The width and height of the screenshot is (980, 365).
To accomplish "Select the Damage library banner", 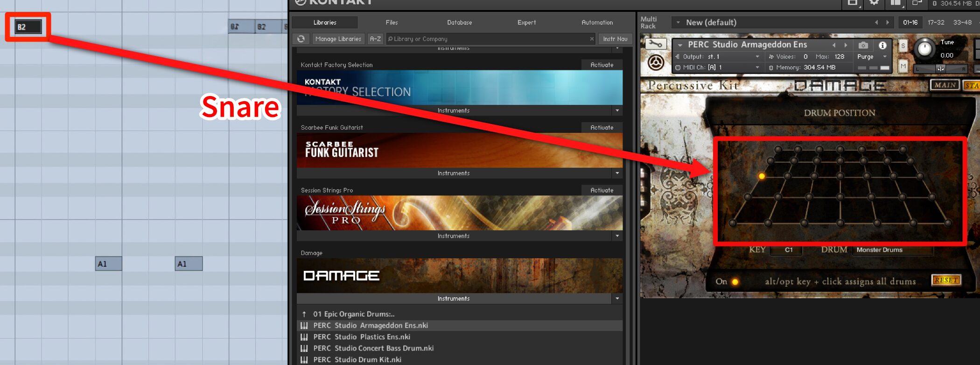I will click(460, 275).
